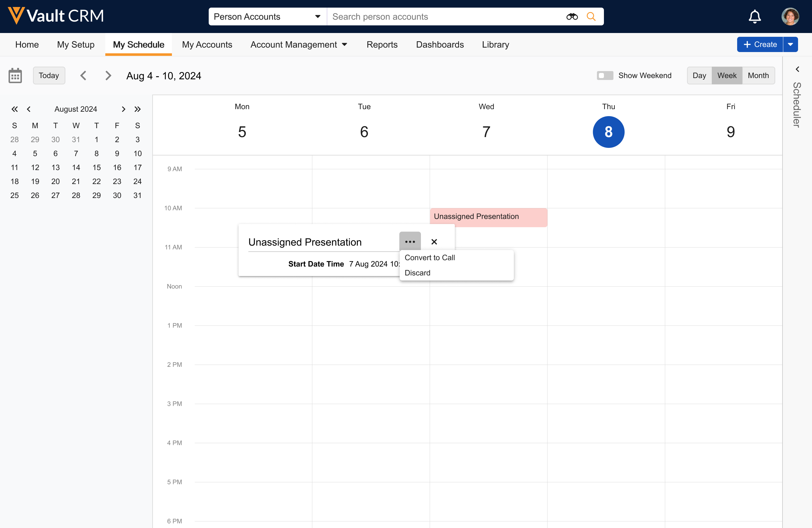Open the calendar date picker icon
The height and width of the screenshot is (528, 812).
pyautogui.click(x=15, y=76)
